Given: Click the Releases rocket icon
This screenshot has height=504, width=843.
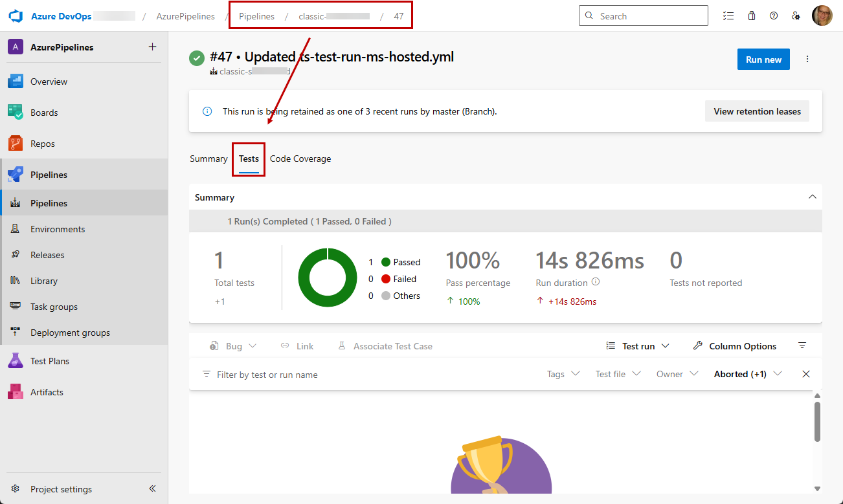Looking at the screenshot, I should click(x=16, y=255).
